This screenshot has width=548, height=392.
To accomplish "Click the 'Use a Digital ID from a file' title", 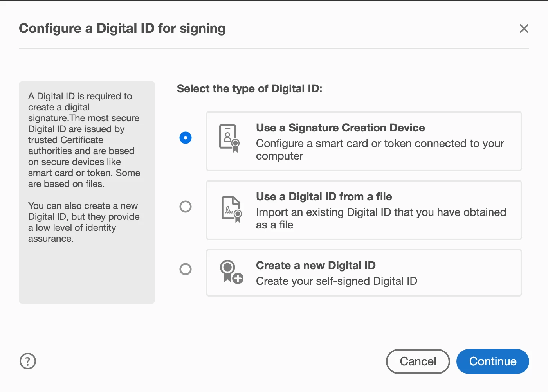I will click(324, 197).
